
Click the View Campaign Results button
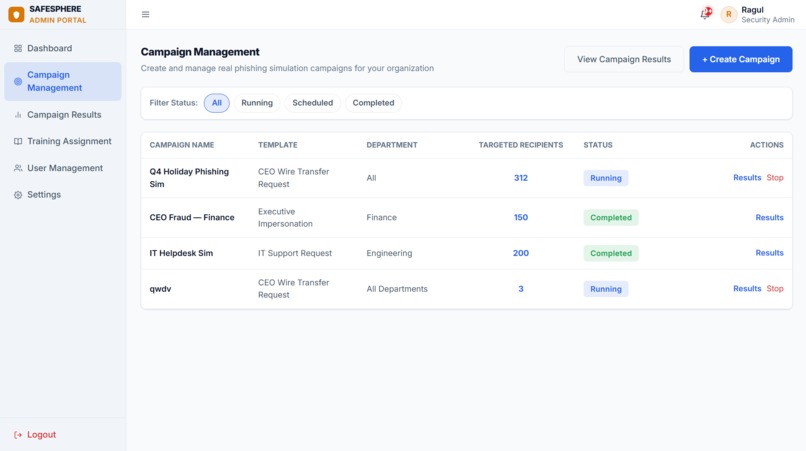(x=624, y=59)
